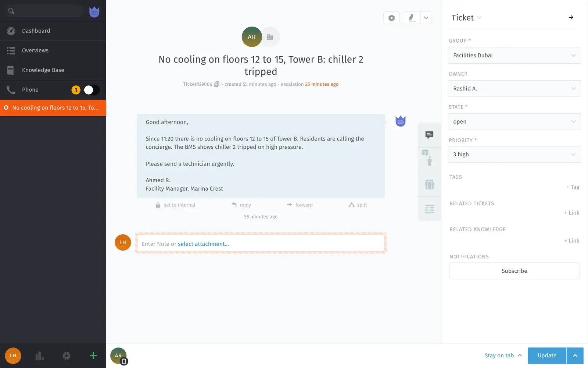The width and height of the screenshot is (588, 368).
Task: Expand Update button macro arrow
Action: 575,355
